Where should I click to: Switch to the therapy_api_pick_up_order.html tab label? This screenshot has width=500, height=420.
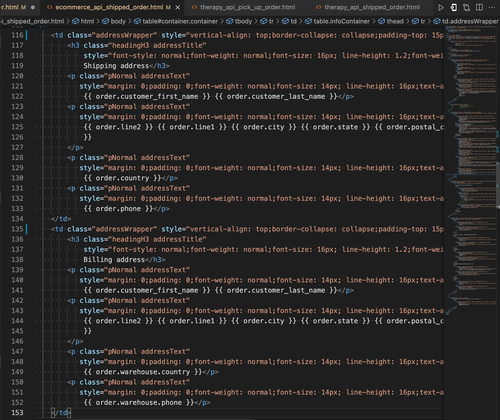pyautogui.click(x=247, y=7)
